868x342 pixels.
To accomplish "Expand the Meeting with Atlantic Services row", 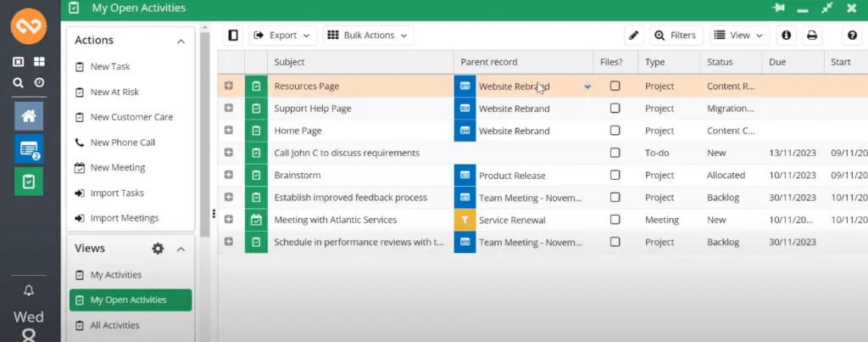I will [x=229, y=220].
